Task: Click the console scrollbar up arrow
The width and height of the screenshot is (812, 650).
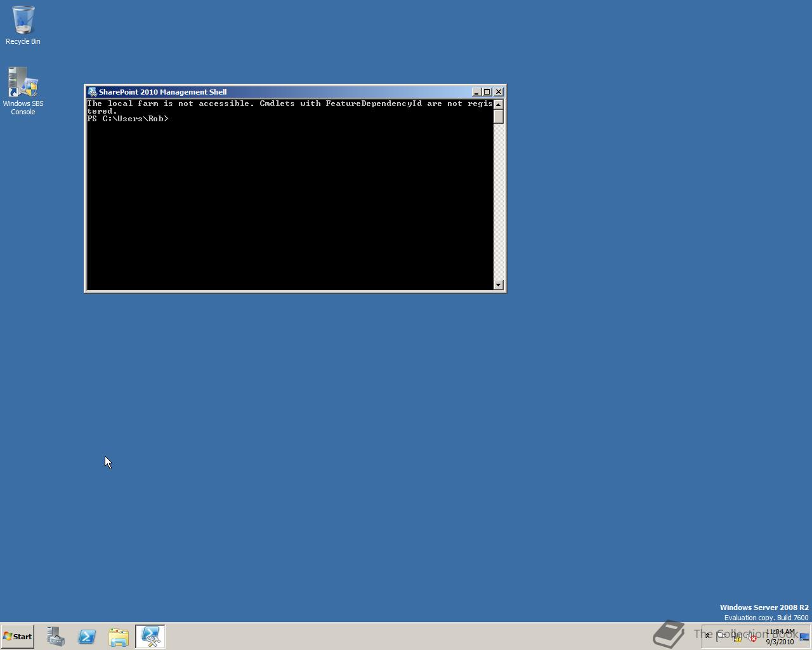Action: 499,104
